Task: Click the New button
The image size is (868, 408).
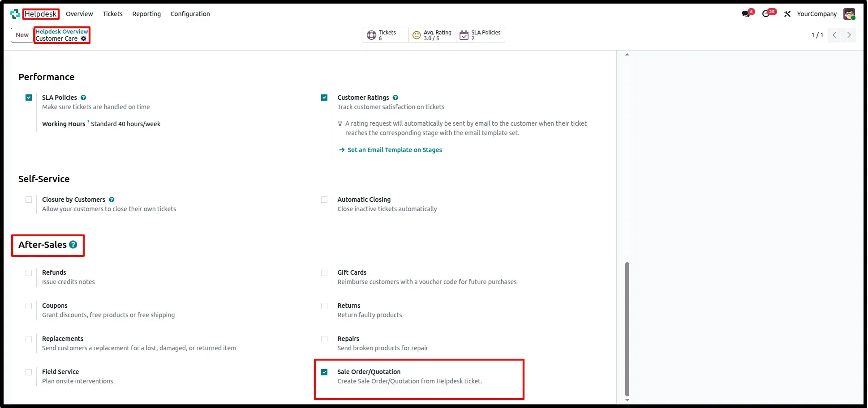Action: [x=22, y=35]
